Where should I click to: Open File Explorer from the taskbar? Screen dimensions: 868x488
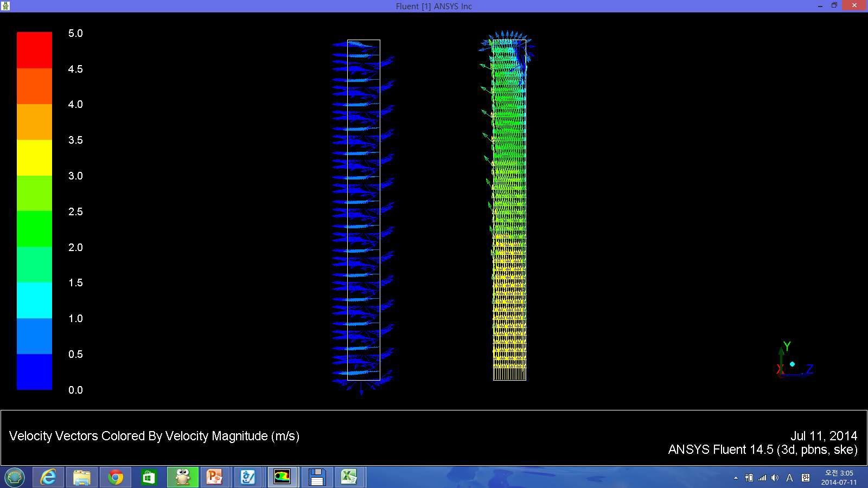tap(82, 477)
